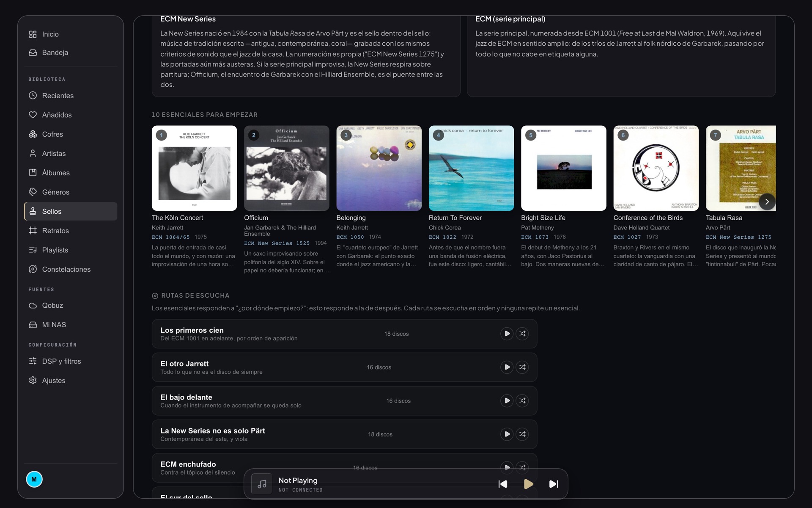The height and width of the screenshot is (508, 812).
Task: Show next essential albums with chevron arrow
Action: pos(767,202)
